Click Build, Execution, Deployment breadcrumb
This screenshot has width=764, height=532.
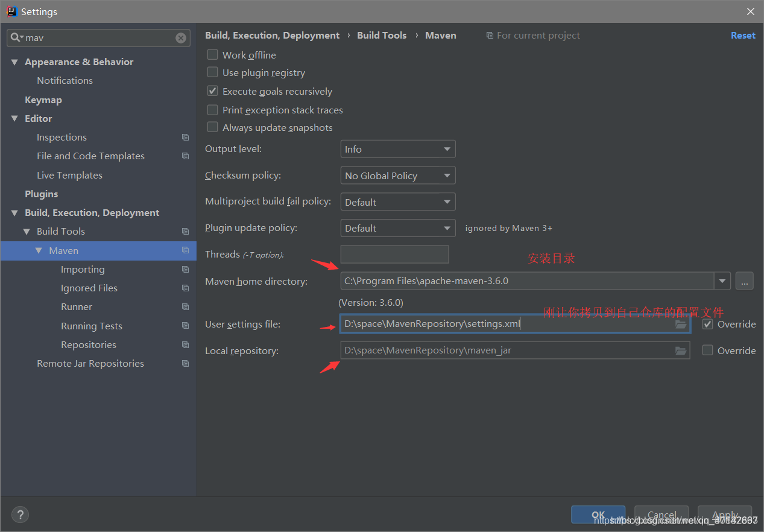pyautogui.click(x=273, y=36)
